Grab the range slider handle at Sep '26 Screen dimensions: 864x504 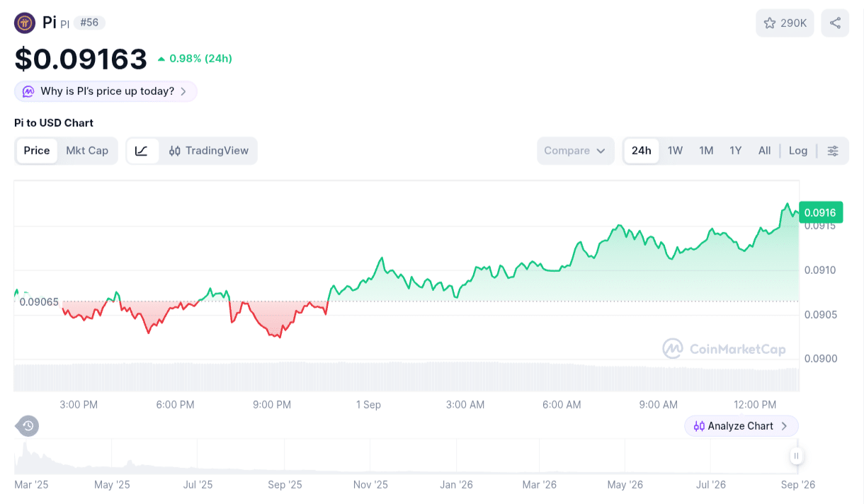point(797,456)
